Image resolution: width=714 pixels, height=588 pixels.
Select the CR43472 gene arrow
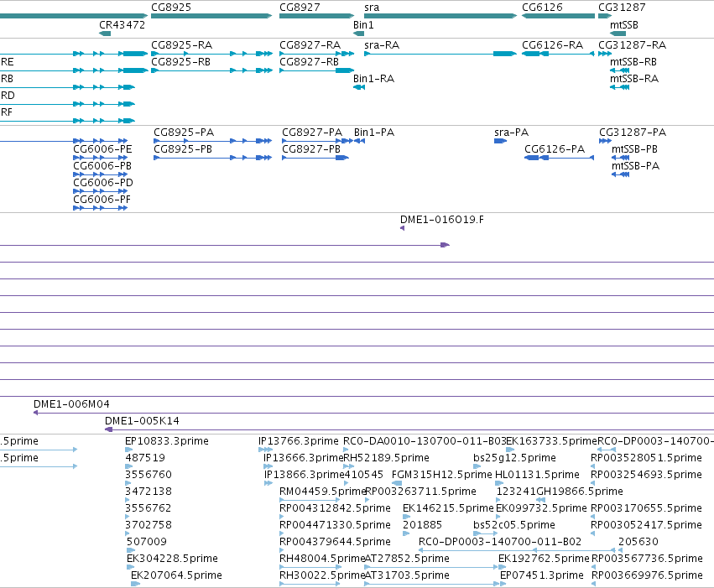click(x=105, y=34)
